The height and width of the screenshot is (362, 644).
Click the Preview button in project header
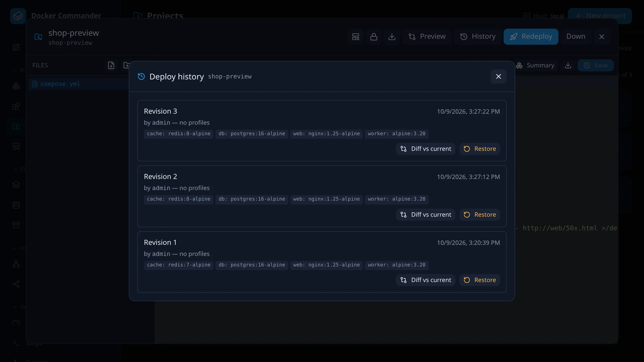pyautogui.click(x=427, y=36)
